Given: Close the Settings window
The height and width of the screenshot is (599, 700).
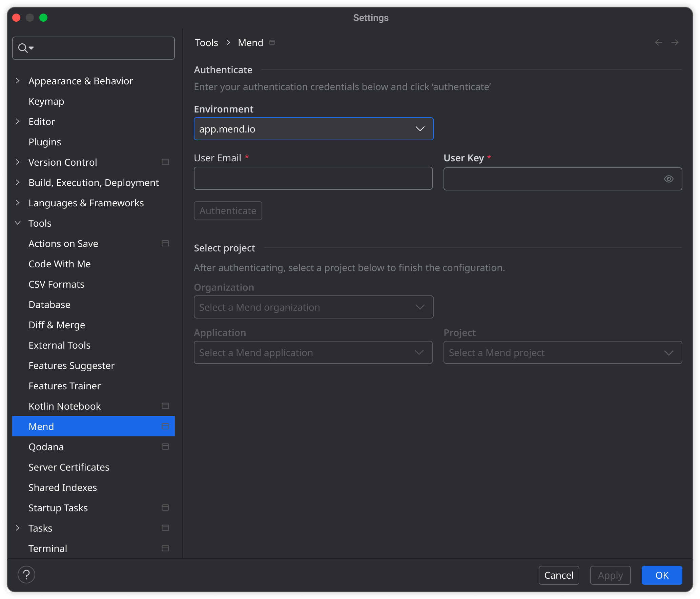Looking at the screenshot, I should click(16, 18).
